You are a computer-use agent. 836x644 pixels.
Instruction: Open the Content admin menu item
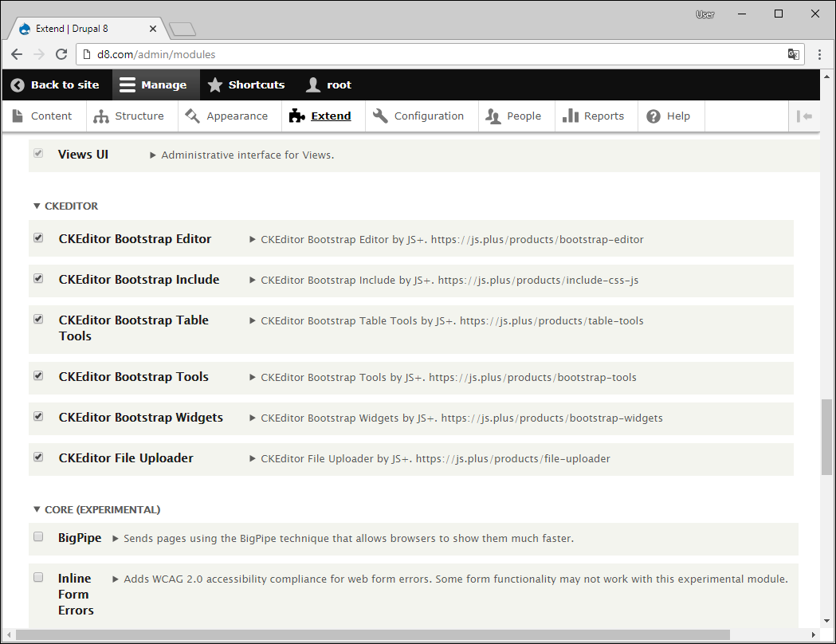(42, 116)
